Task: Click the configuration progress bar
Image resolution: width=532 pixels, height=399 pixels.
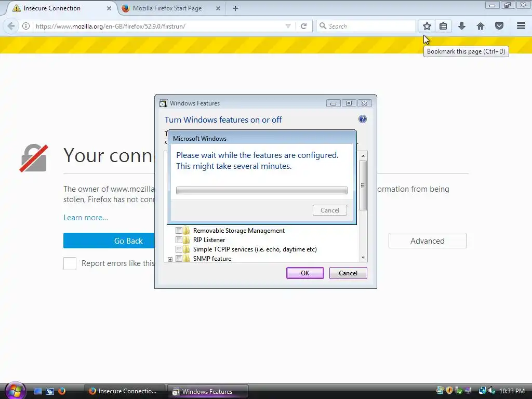Action: [x=262, y=190]
